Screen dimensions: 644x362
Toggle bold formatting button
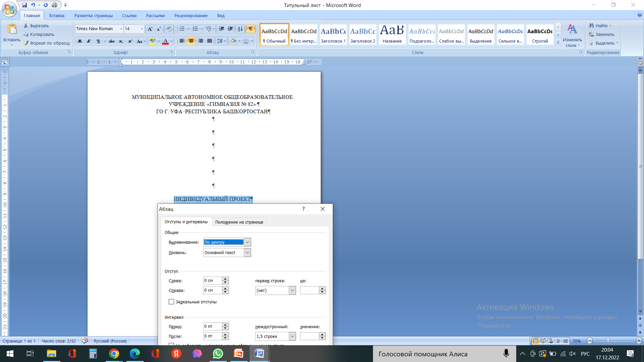(80, 41)
